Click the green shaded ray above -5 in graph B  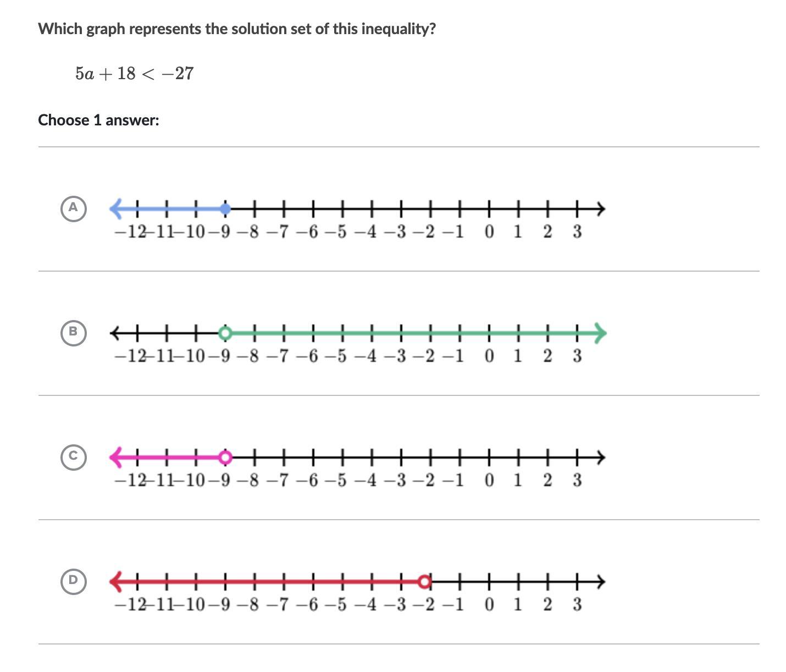(342, 333)
